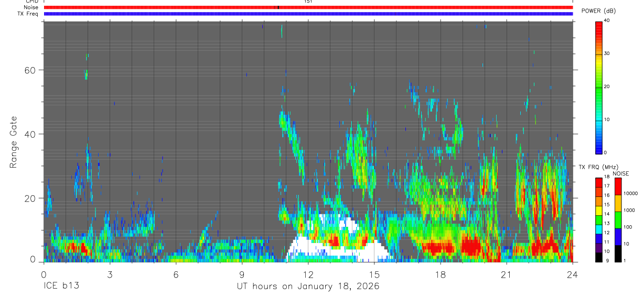Click the 24 hour tick label on UT axis

(573, 274)
